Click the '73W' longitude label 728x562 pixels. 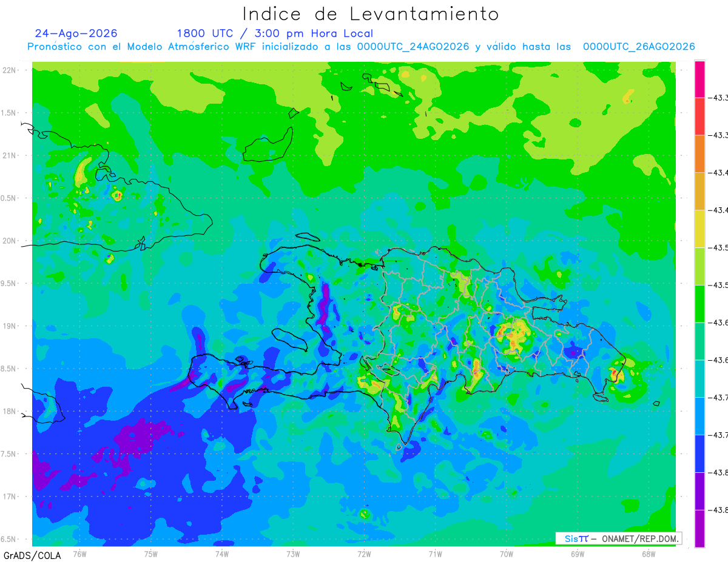point(293,553)
